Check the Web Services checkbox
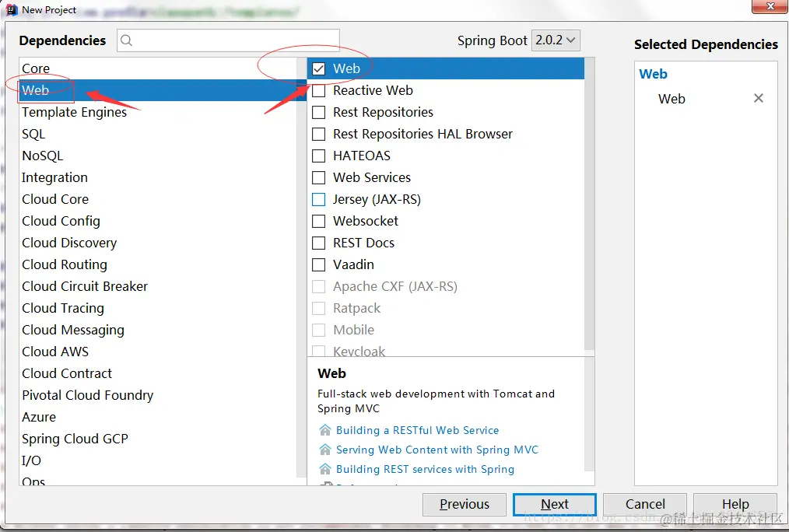This screenshot has width=789, height=532. tap(318, 177)
